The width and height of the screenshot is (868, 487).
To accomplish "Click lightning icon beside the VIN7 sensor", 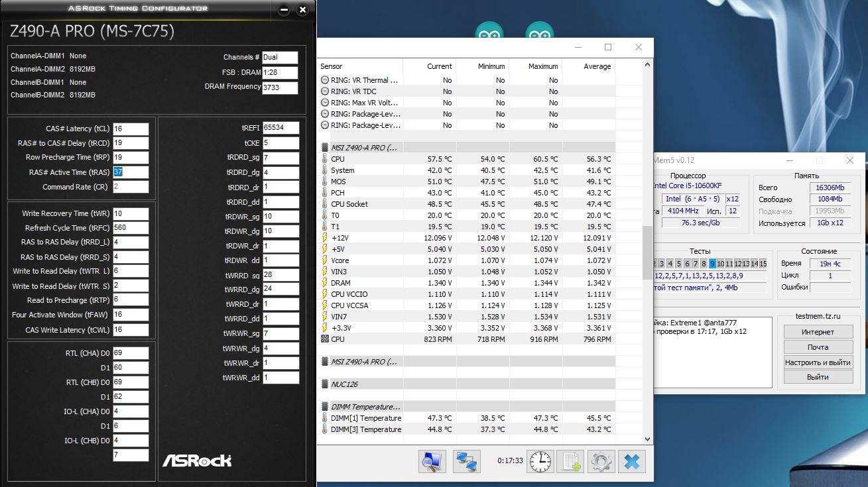I will pos(325,317).
